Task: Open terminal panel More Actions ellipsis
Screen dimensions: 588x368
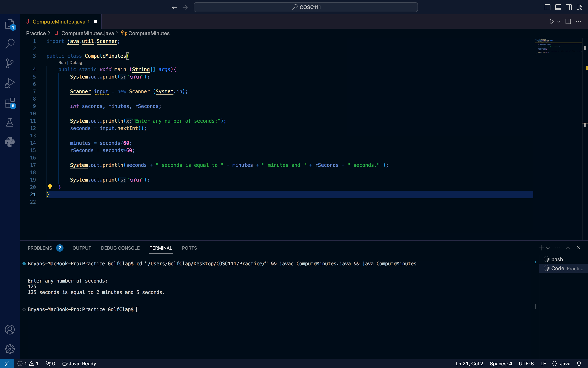Action: (x=557, y=248)
